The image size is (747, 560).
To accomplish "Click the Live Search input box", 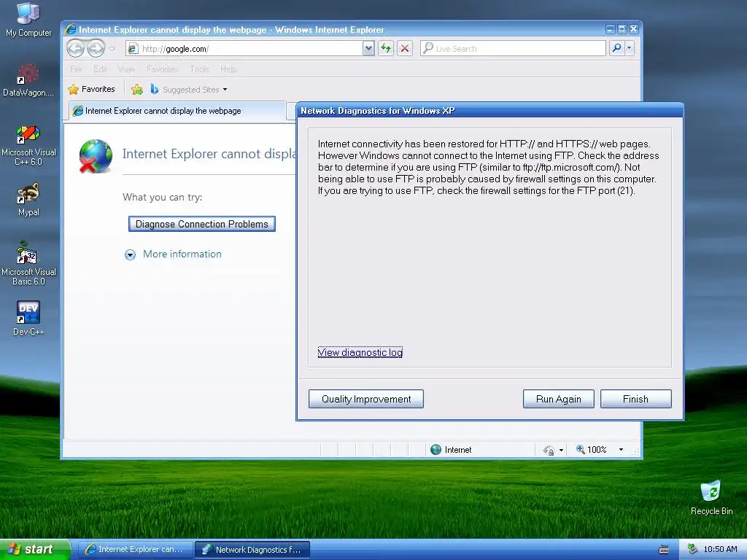I will pyautogui.click(x=513, y=49).
